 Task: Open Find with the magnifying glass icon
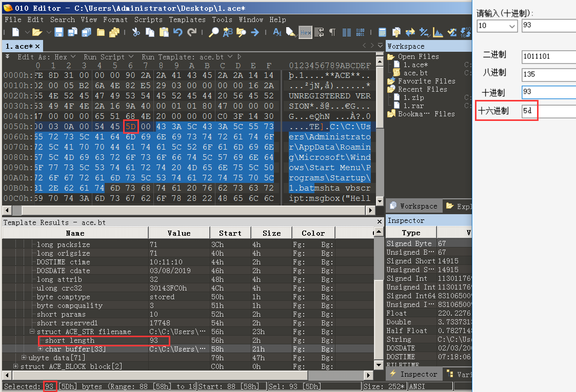pos(214,32)
